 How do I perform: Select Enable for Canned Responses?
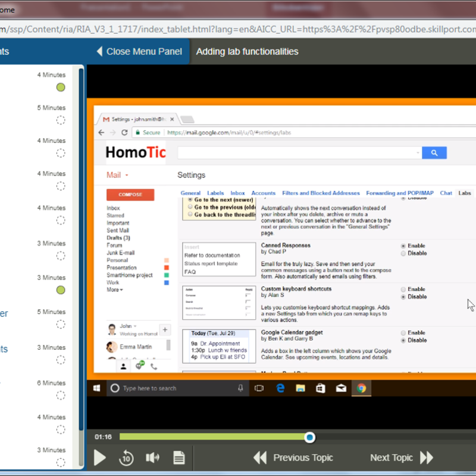coord(403,246)
